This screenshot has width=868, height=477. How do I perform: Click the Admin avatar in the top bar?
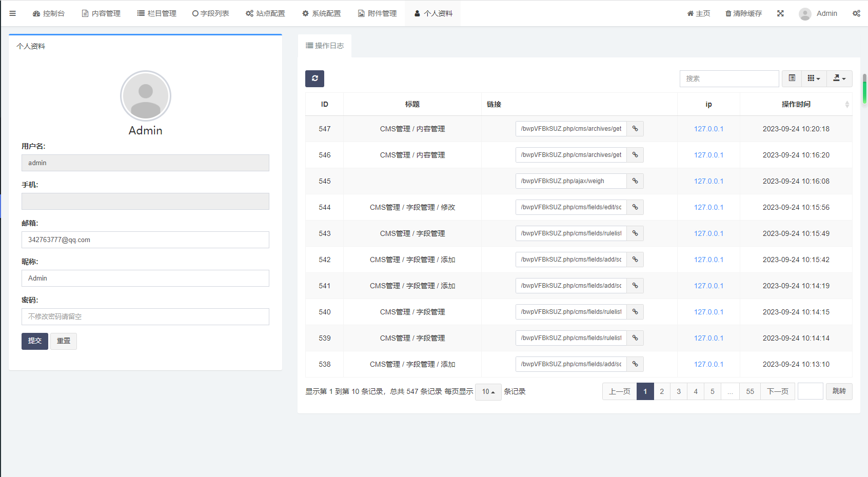[x=805, y=14]
